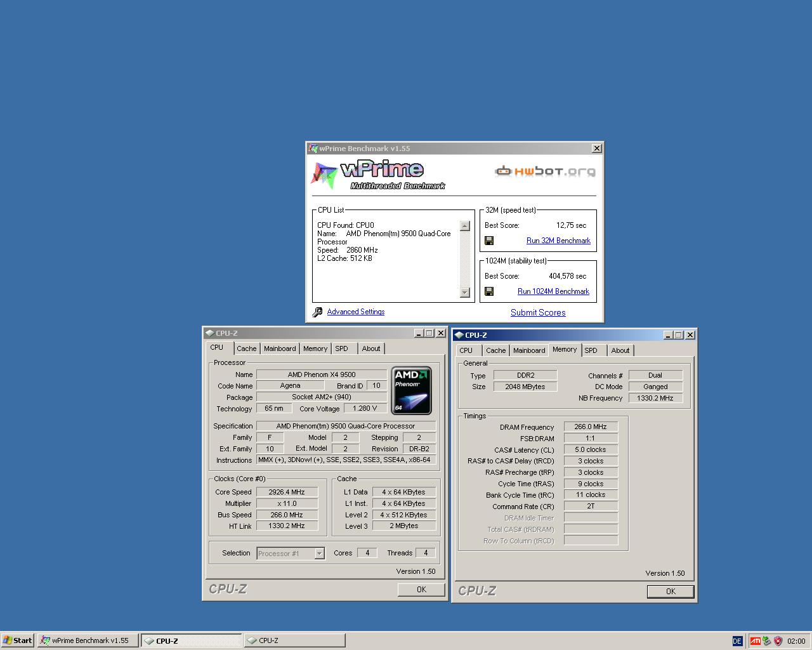Click the AMD Phenom processor logo
This screenshot has height=650, width=812.
411,390
